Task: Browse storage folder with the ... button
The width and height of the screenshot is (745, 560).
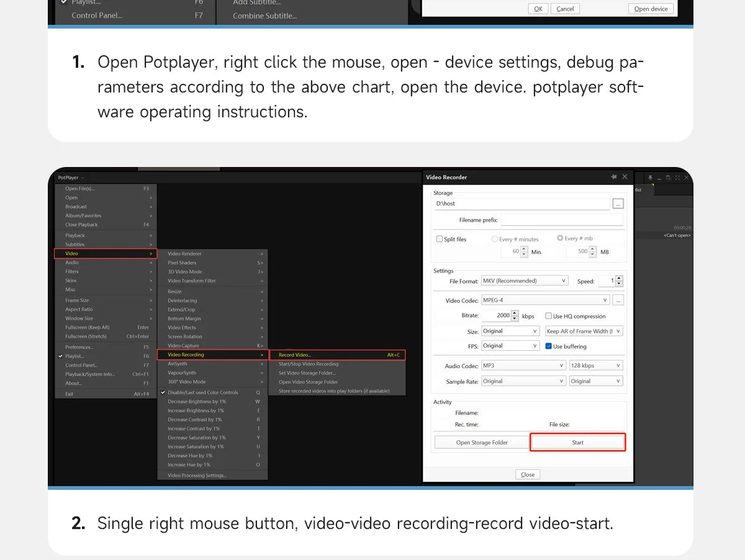Action: tap(617, 204)
